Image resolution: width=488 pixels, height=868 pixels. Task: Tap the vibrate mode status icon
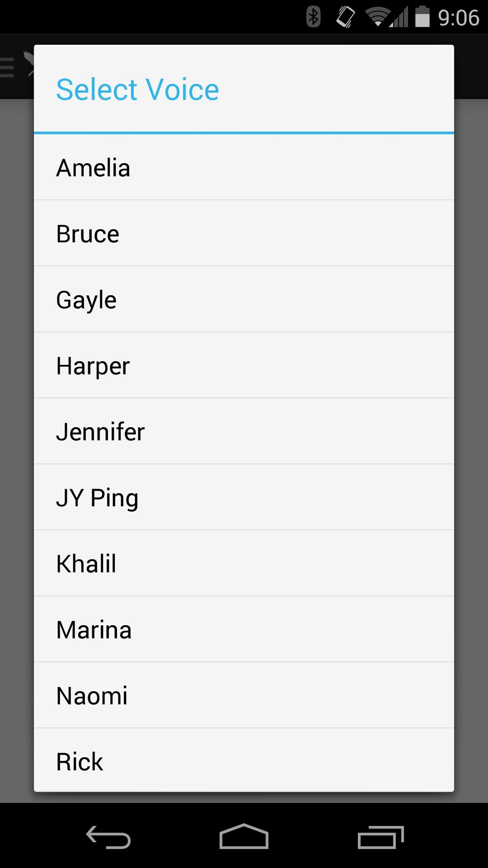(346, 17)
